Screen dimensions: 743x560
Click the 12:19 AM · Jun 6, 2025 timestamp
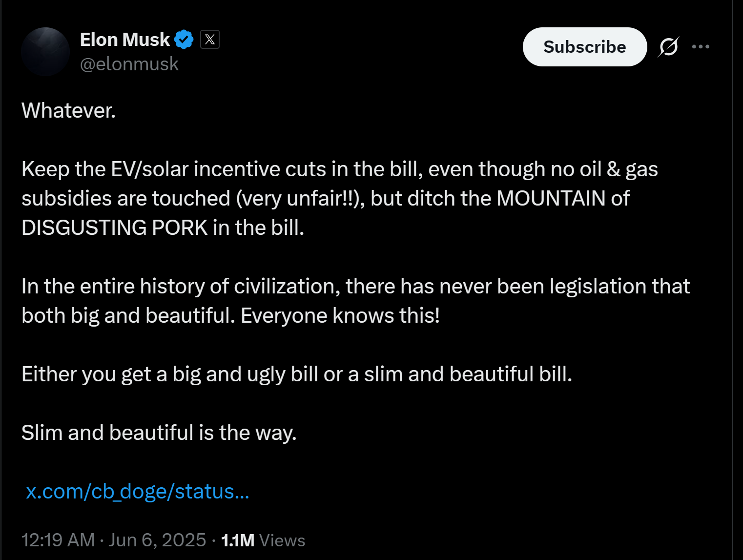click(x=114, y=540)
